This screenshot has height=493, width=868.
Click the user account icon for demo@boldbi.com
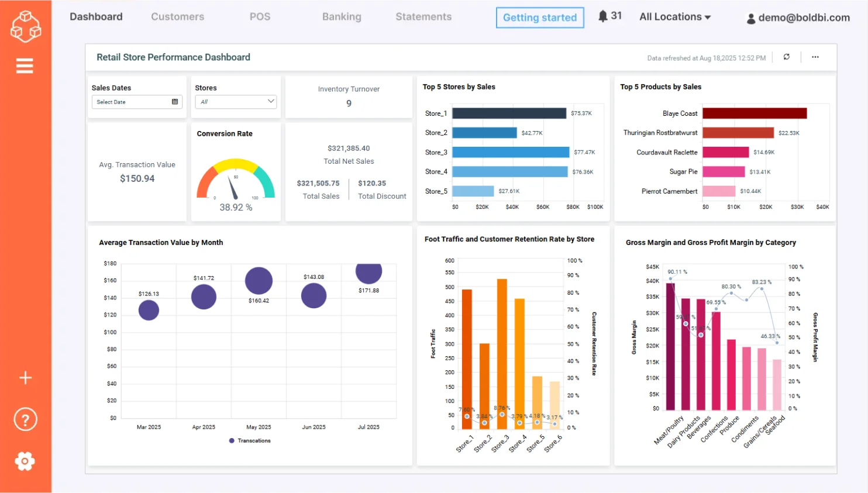click(x=750, y=18)
